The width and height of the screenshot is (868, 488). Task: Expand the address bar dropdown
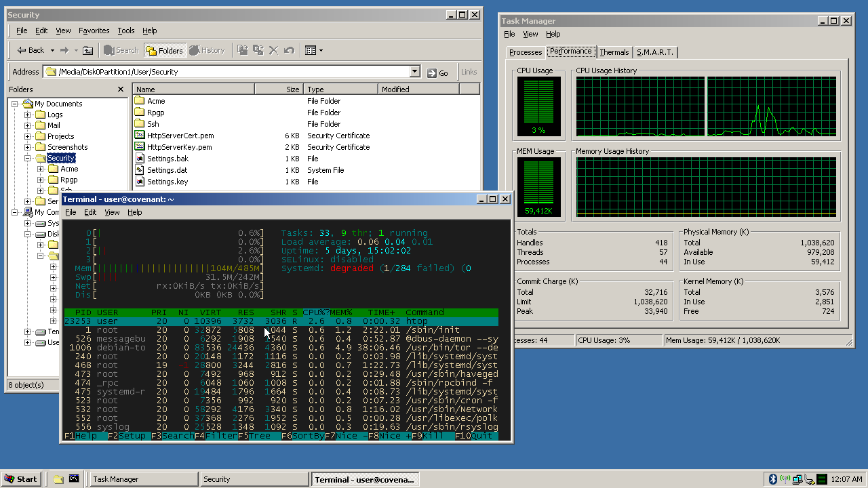tap(415, 72)
